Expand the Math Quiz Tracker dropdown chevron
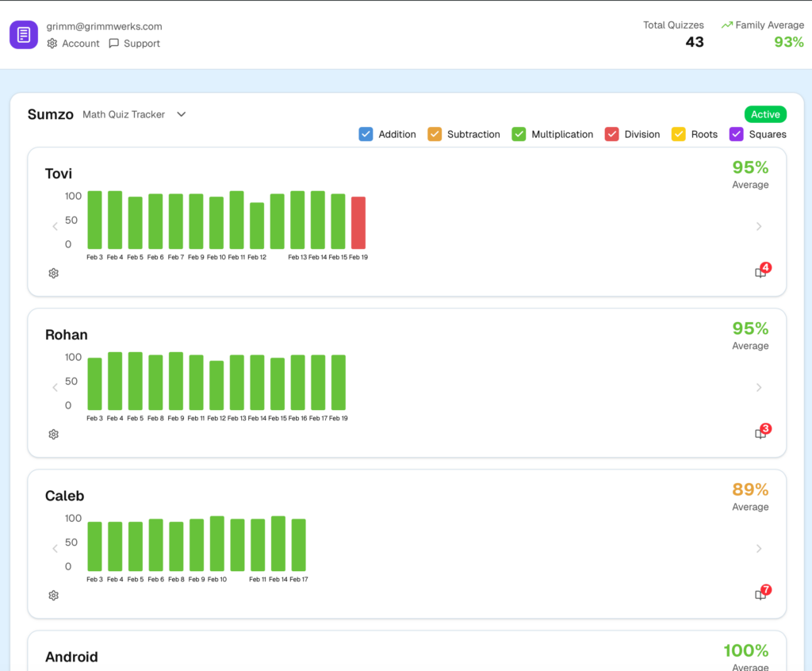 pyautogui.click(x=182, y=114)
